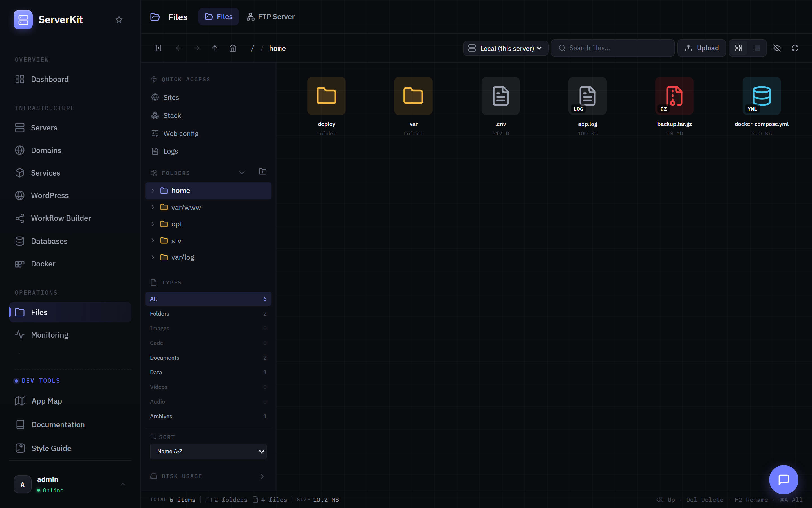
Task: Open Dashboard in the sidebar
Action: (70, 79)
